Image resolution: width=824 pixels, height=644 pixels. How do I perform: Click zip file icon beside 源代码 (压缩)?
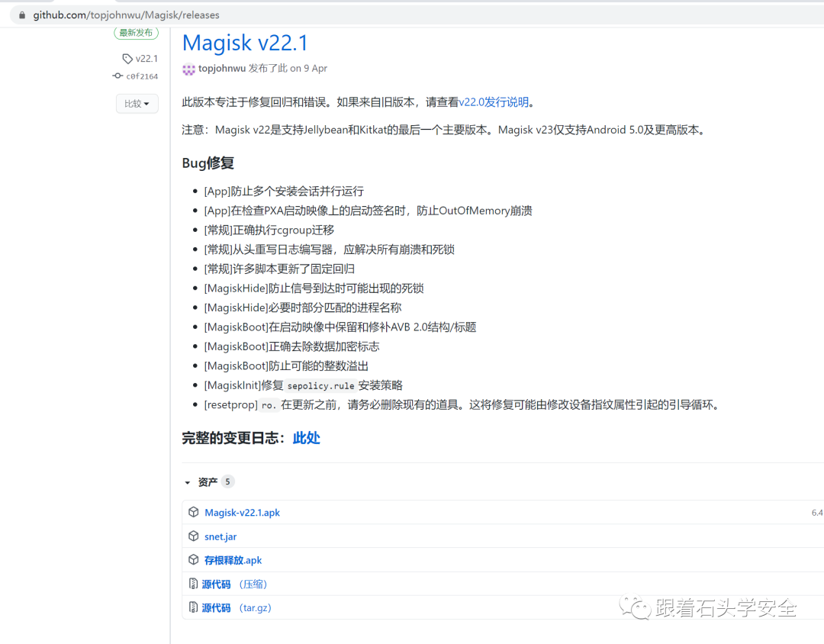[x=193, y=584]
